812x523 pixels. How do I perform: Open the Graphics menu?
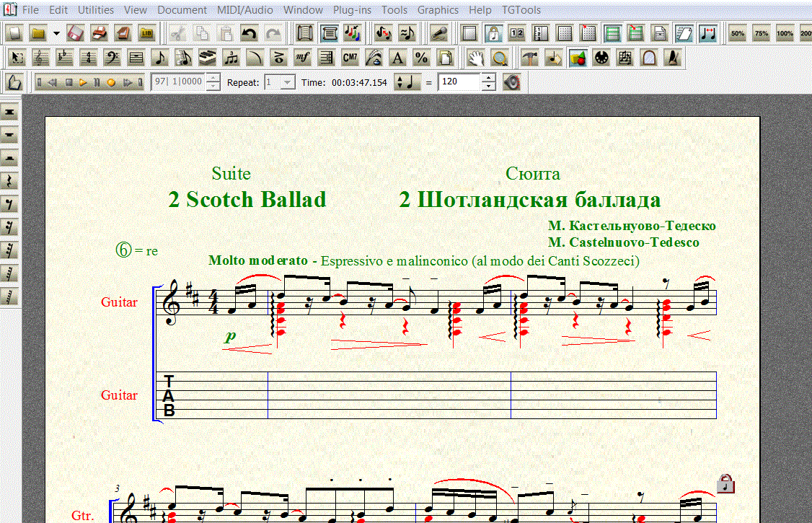tap(438, 10)
